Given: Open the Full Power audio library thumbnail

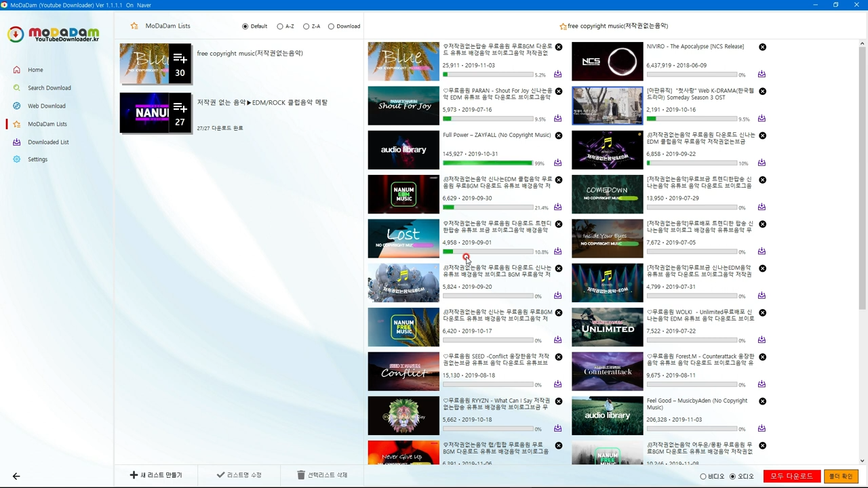Looking at the screenshot, I should [x=403, y=150].
